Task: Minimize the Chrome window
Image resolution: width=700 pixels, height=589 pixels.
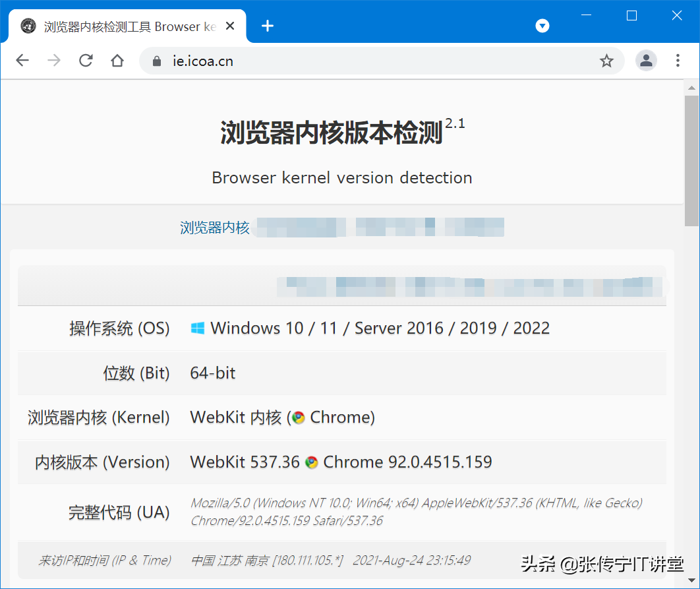Action: coord(586,16)
